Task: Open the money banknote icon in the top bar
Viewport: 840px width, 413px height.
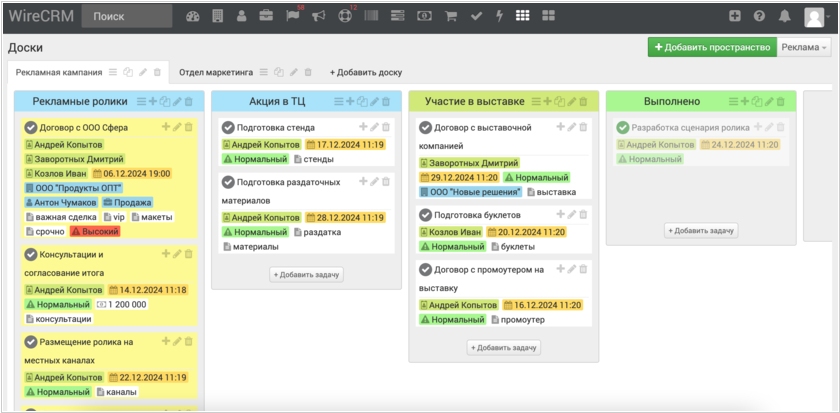Action: (x=424, y=16)
